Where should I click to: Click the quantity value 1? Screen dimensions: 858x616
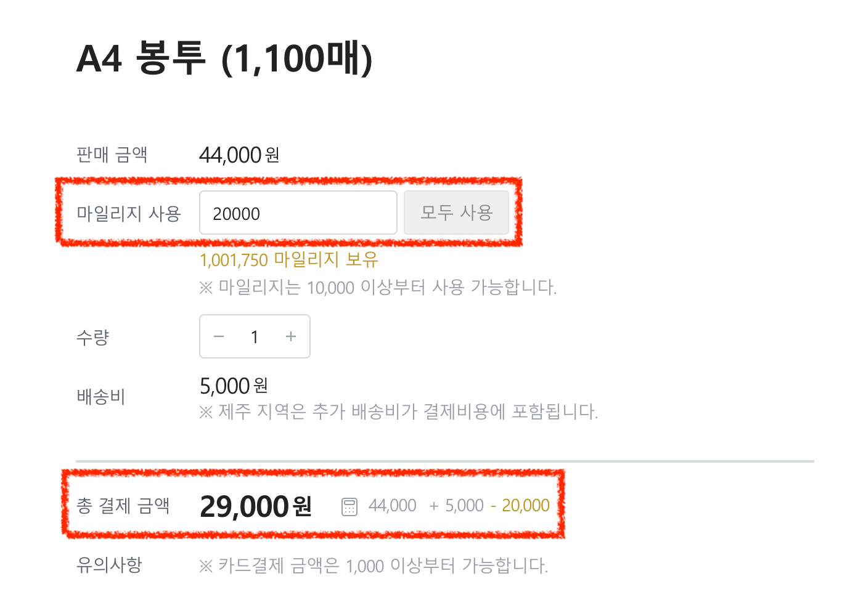[x=255, y=337]
